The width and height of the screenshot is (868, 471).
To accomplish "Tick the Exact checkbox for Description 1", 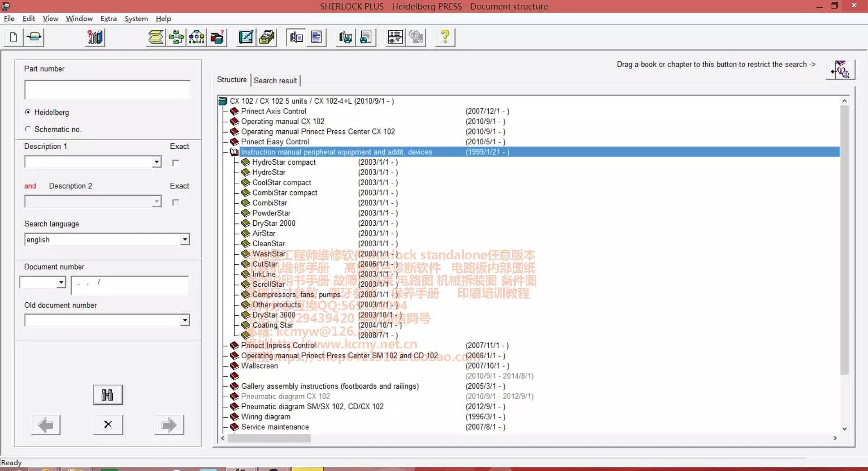I will tap(175, 163).
